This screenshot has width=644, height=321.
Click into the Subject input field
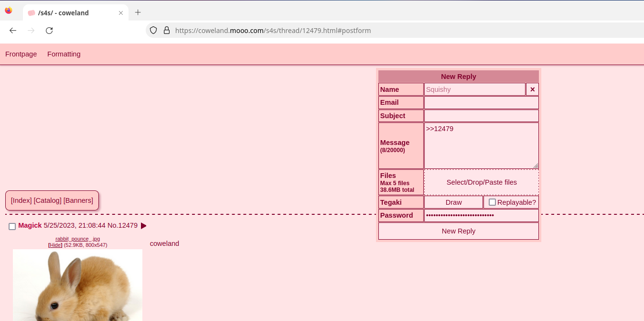(x=481, y=116)
